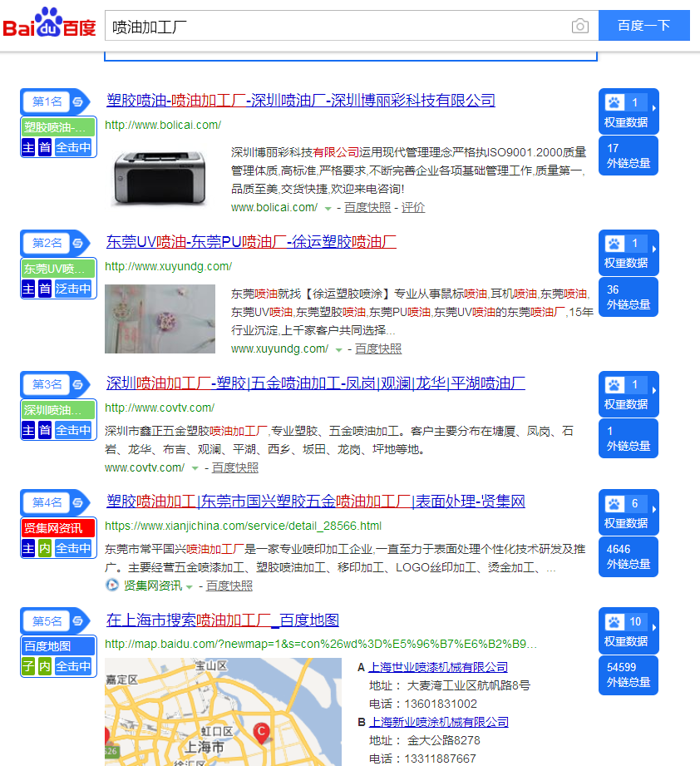The image size is (700, 766).
Task: Open the 深圳博丽彩科技有限公司 result title
Action: click(301, 100)
